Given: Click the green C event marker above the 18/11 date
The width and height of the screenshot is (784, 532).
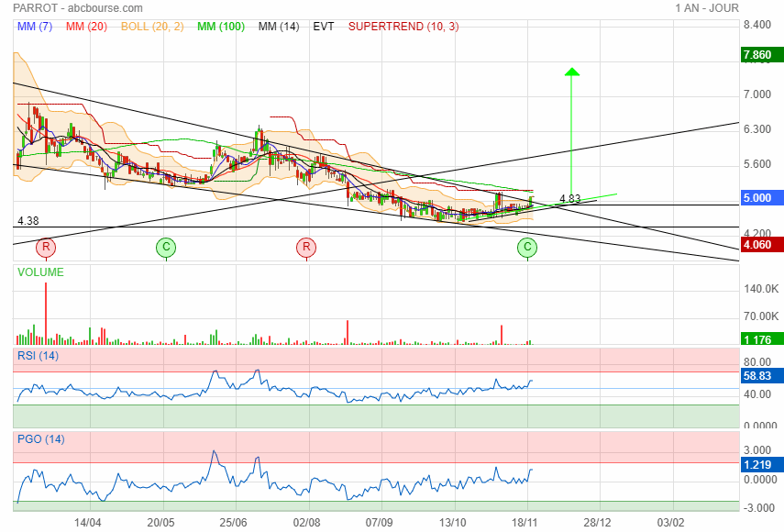Looking at the screenshot, I should [527, 247].
